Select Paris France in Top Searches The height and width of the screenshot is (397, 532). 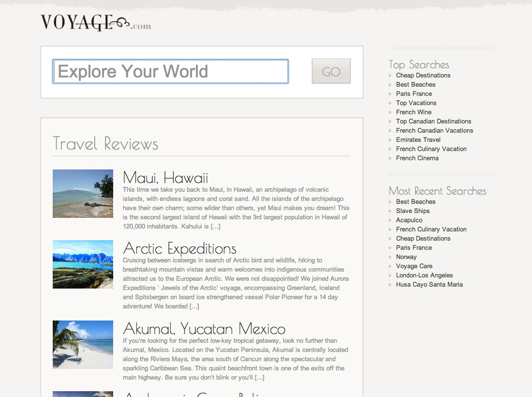click(414, 94)
